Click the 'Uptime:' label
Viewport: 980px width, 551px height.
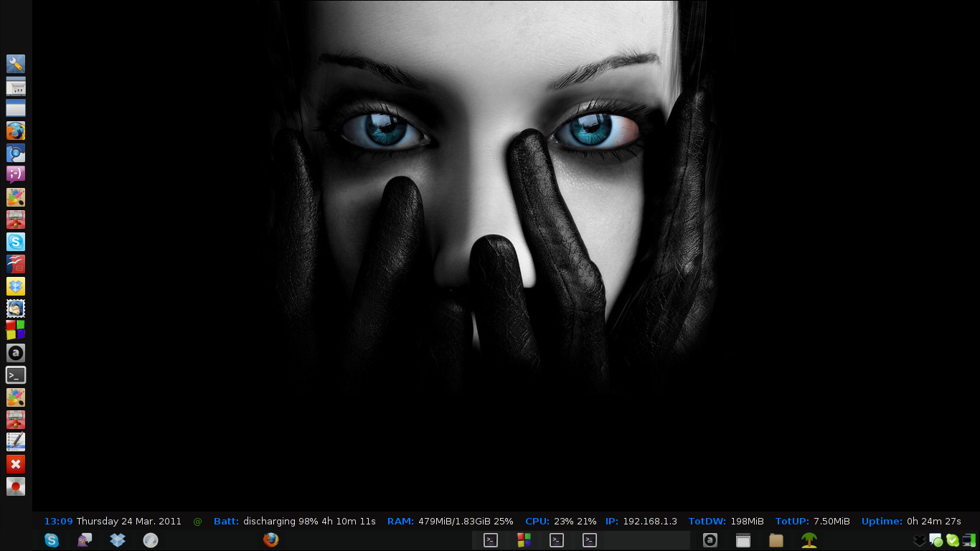[x=882, y=522]
